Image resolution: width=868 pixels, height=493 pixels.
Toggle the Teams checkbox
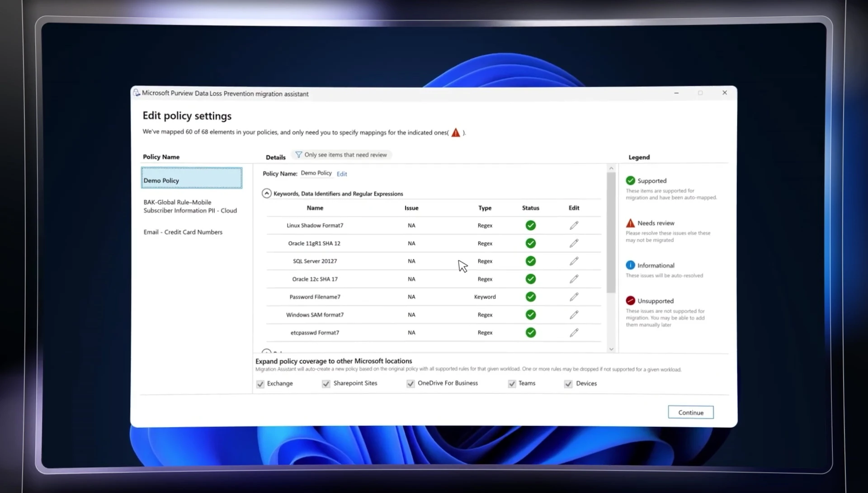512,384
